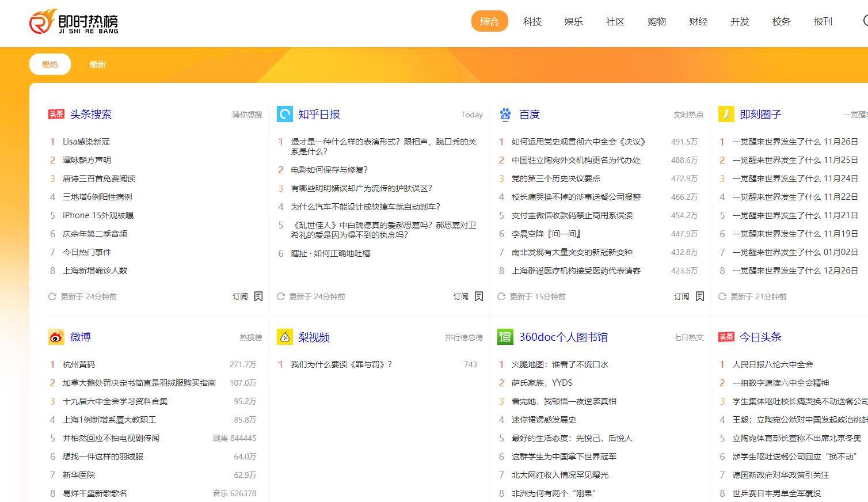Open the Lisa感染新冠 headline

pyautogui.click(x=86, y=142)
